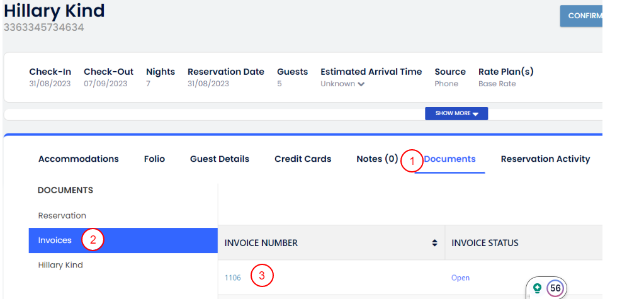Viewport: 644px width, 299px height.
Task: Select the Documents tab
Action: click(x=449, y=159)
